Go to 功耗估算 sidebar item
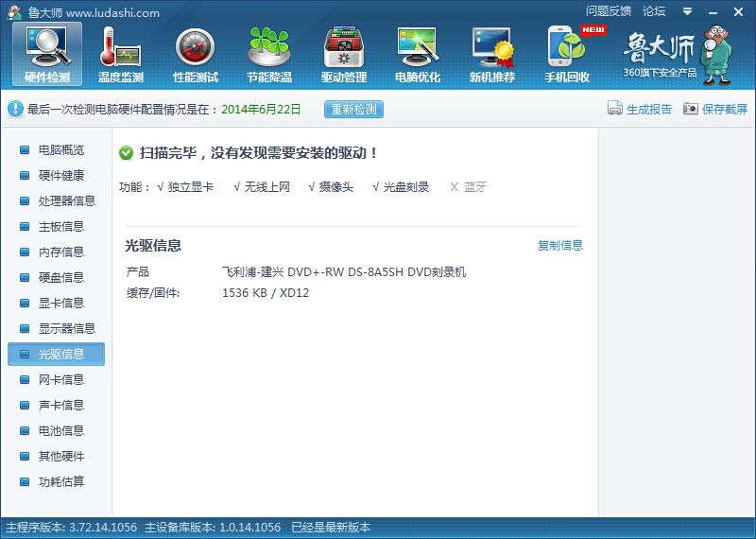 pyautogui.click(x=60, y=482)
